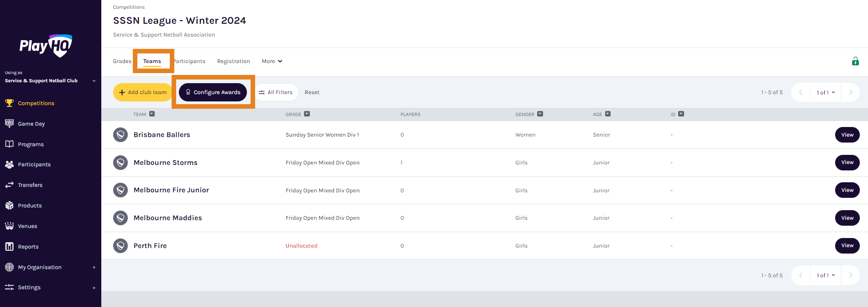Click the Melbourne Maddies team shield icon
The image size is (868, 307).
tap(120, 218)
